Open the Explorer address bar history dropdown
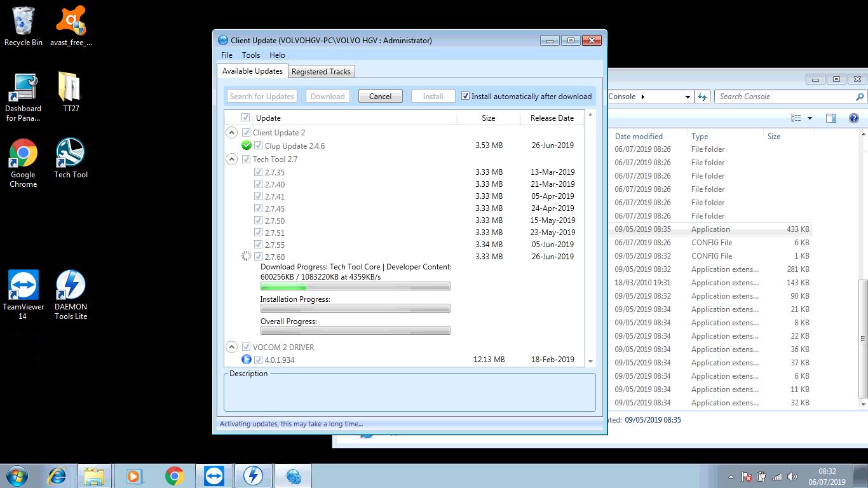 (688, 97)
